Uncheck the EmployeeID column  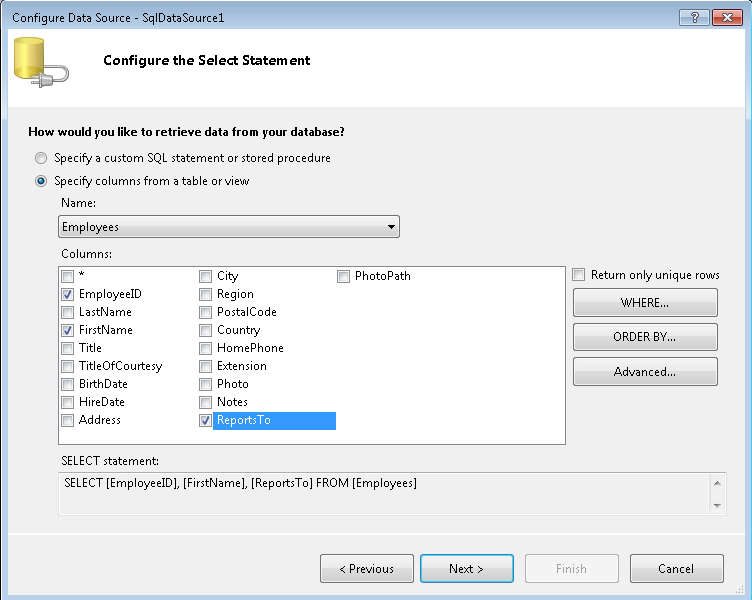point(68,294)
